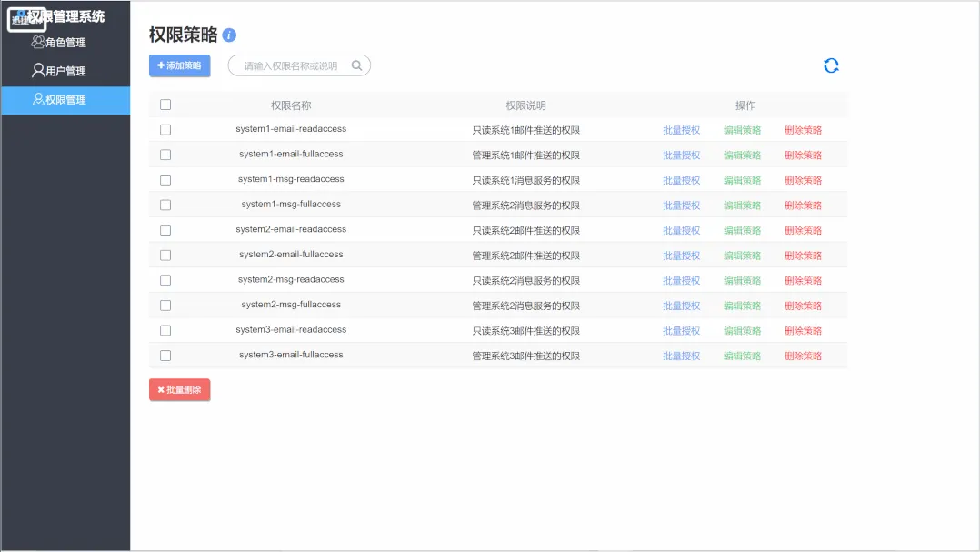Click the red 批量删除 button
980x552 pixels.
pyautogui.click(x=179, y=389)
